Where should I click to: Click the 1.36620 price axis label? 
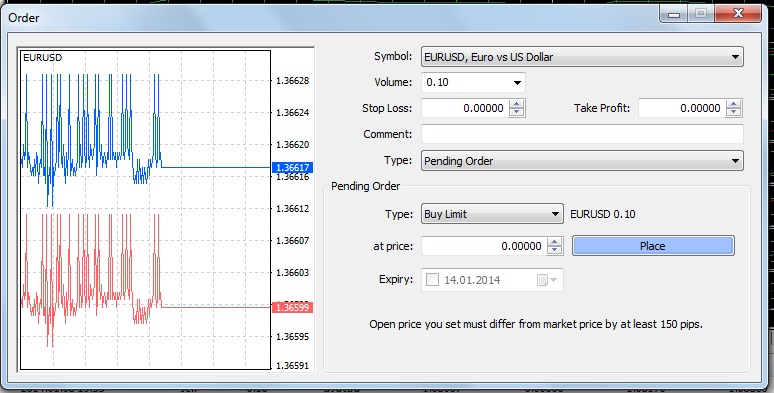pyautogui.click(x=293, y=145)
